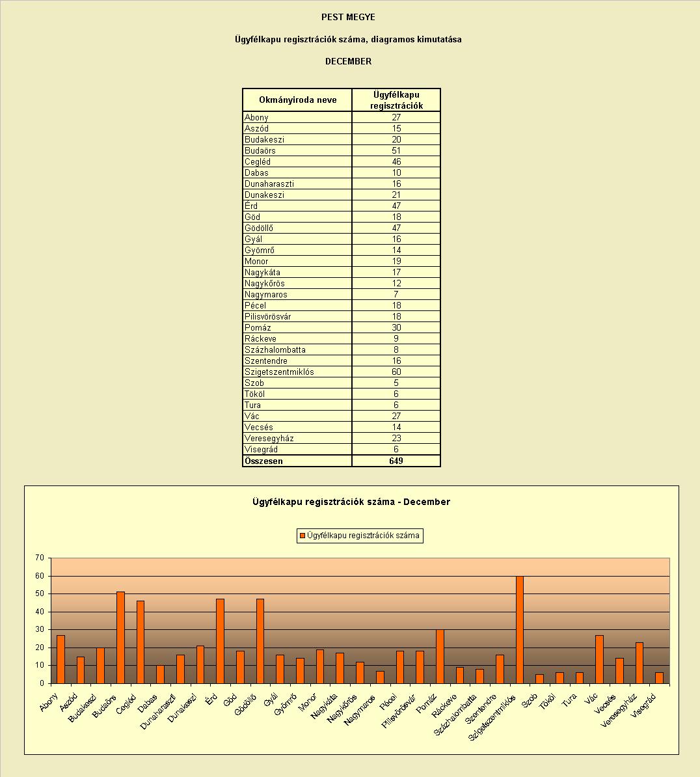Viewport: 700px width, 777px height.
Task: Select the "Szob" name cell in the table
Action: [x=297, y=383]
